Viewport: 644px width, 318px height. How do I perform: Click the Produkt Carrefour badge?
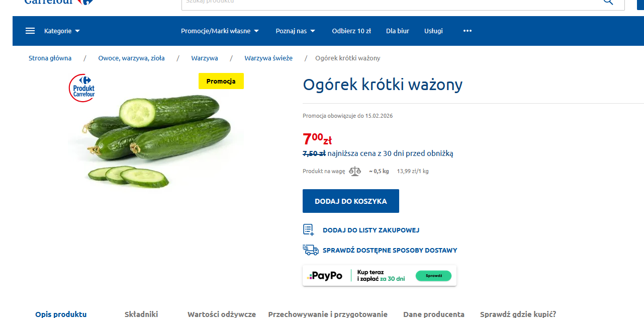82,88
